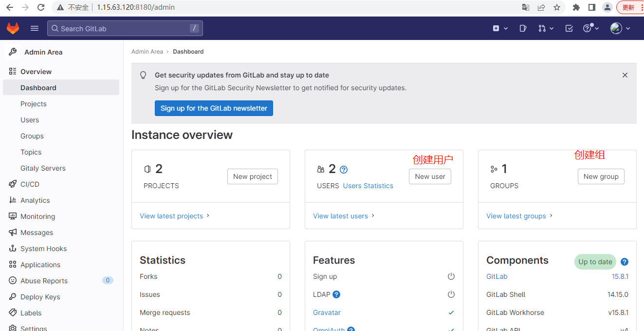
Task: Open the create new plus dropdown
Action: (x=500, y=28)
